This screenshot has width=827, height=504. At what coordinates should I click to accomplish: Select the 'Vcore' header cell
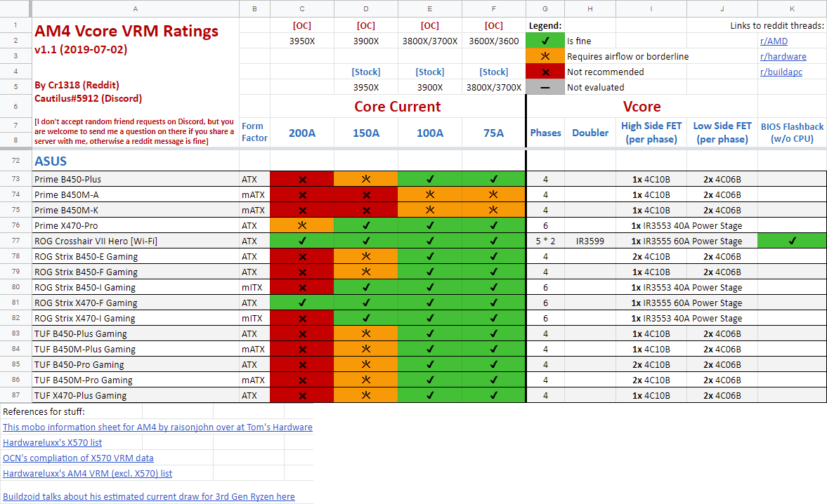[642, 107]
